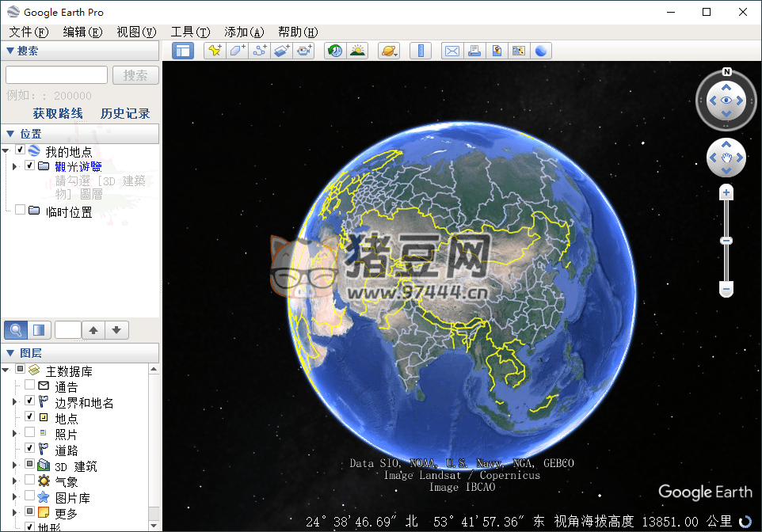
Task: Open the Ruler measuring tool
Action: (420, 50)
